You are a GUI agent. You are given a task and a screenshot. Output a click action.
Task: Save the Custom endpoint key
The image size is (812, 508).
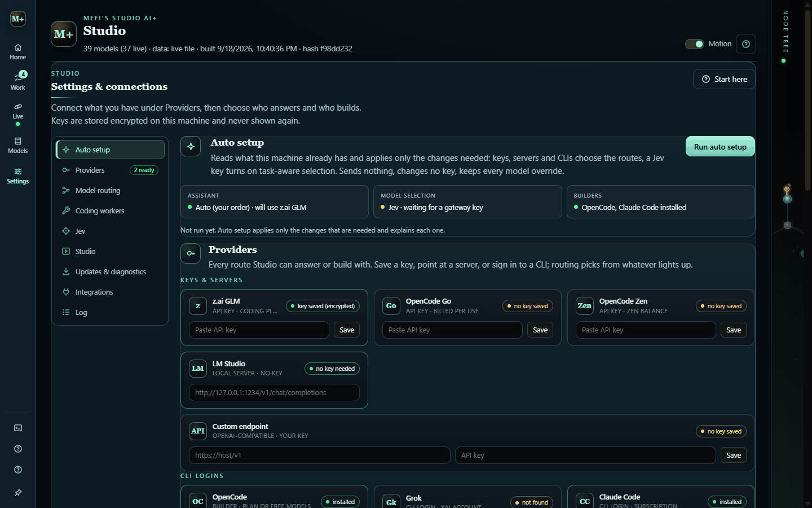point(734,456)
